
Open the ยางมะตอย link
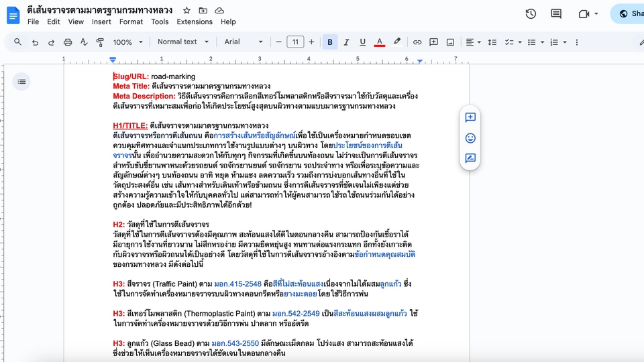coord(301,294)
